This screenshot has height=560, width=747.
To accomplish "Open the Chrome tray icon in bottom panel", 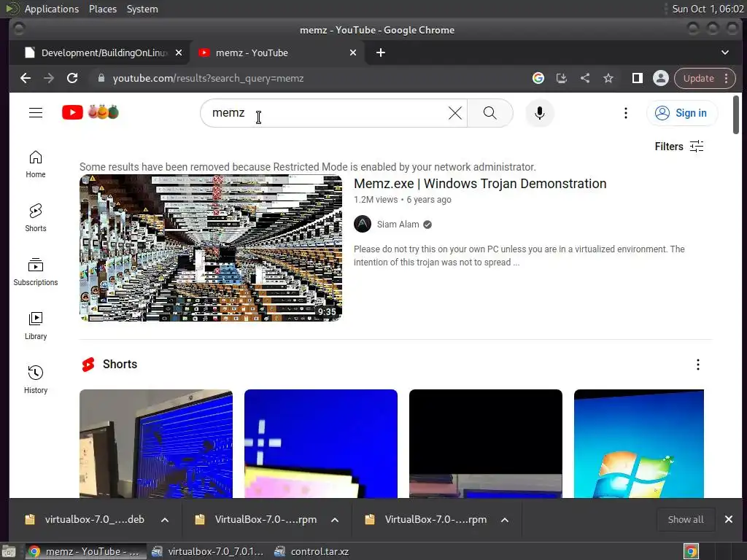I will pyautogui.click(x=691, y=551).
